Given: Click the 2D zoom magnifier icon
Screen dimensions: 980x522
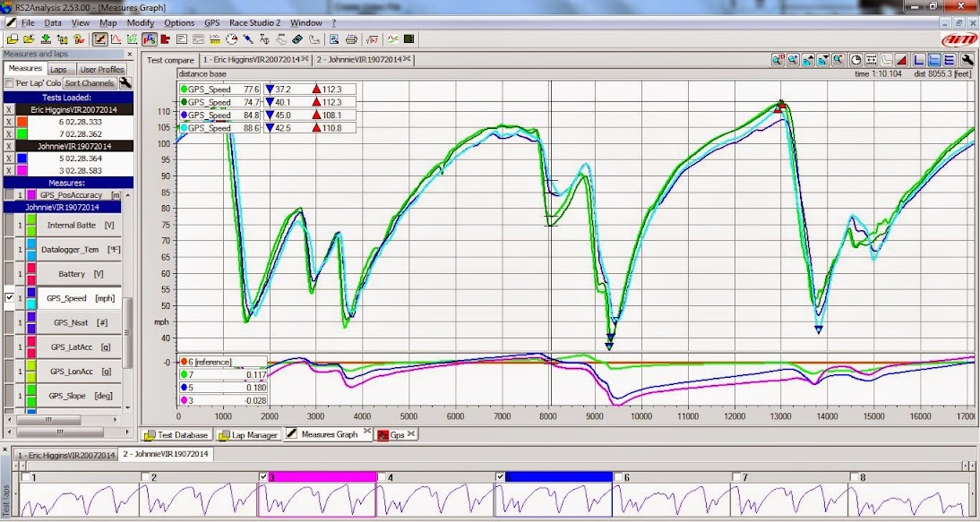Looking at the screenshot, I should point(778,60).
